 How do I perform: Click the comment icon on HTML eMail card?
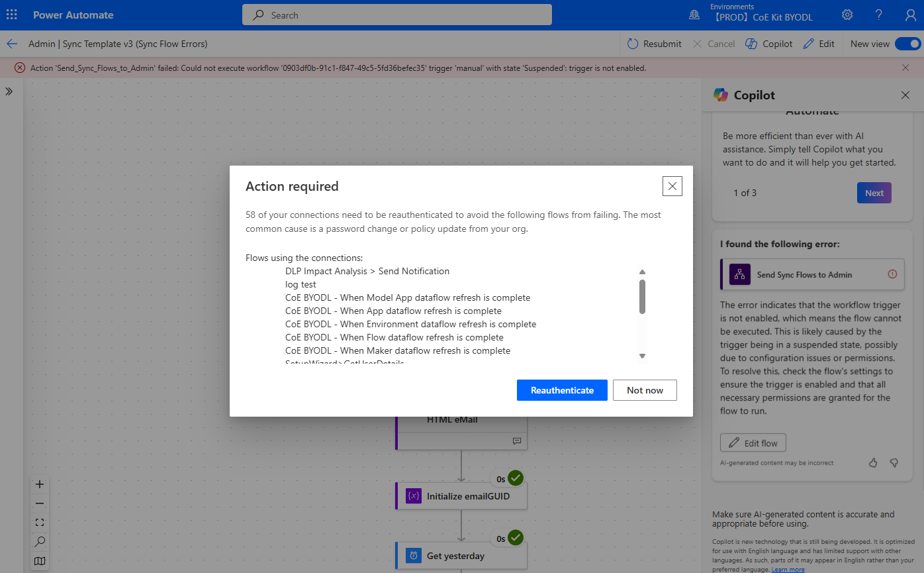click(517, 441)
